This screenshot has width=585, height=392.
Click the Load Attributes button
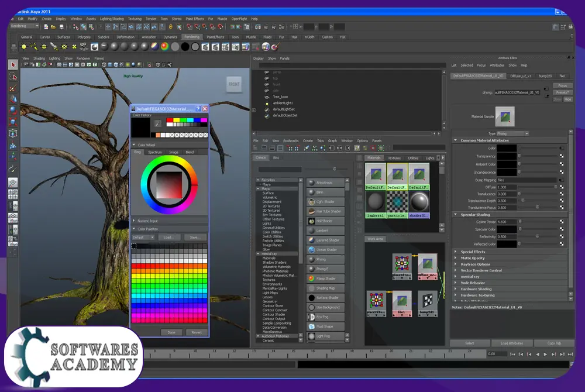coord(511,343)
